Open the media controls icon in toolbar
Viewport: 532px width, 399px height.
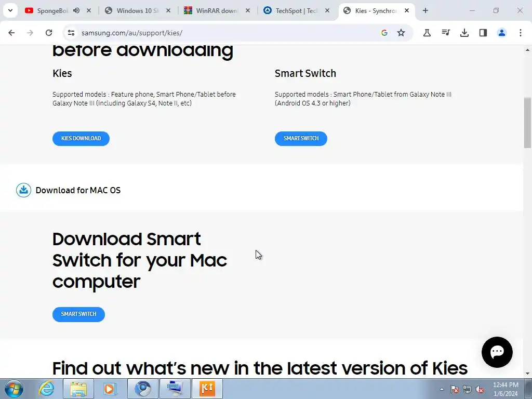tap(445, 33)
